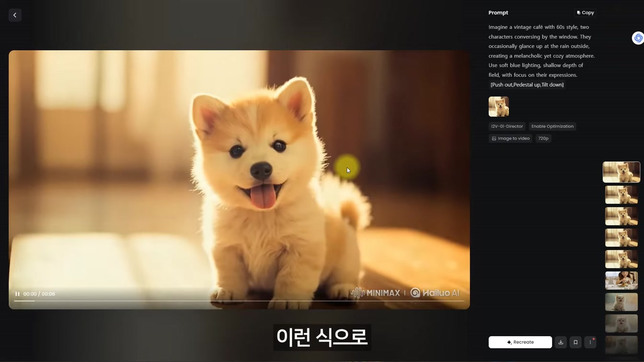The width and height of the screenshot is (644, 362).
Task: Click the 720p resolution tag
Action: point(543,138)
